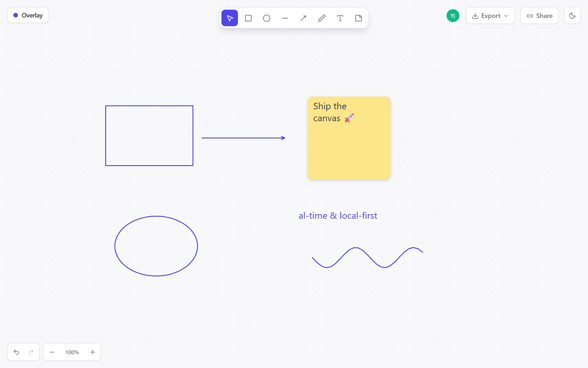Select the sticky note tool
This screenshot has height=368, width=588.
point(358,18)
